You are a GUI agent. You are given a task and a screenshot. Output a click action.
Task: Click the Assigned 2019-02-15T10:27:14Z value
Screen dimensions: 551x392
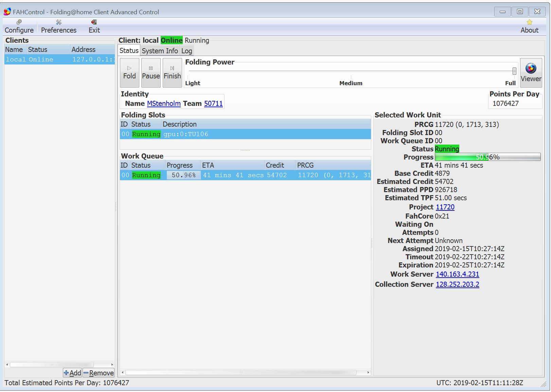pos(469,249)
